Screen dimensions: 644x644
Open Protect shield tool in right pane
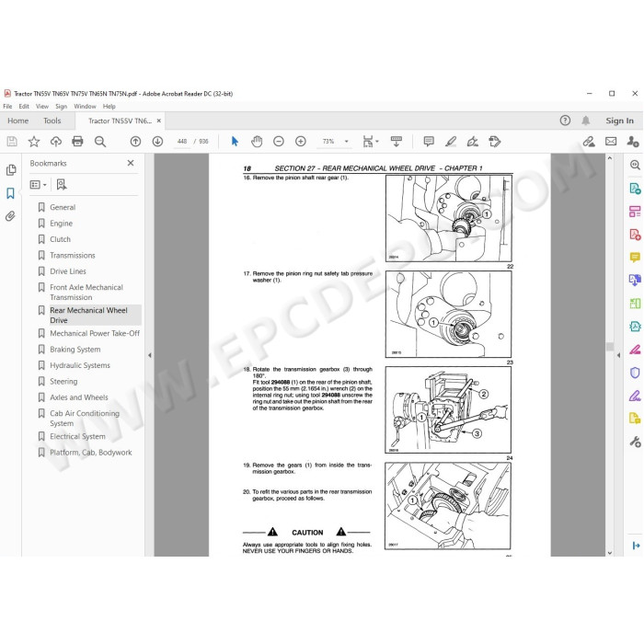(635, 373)
